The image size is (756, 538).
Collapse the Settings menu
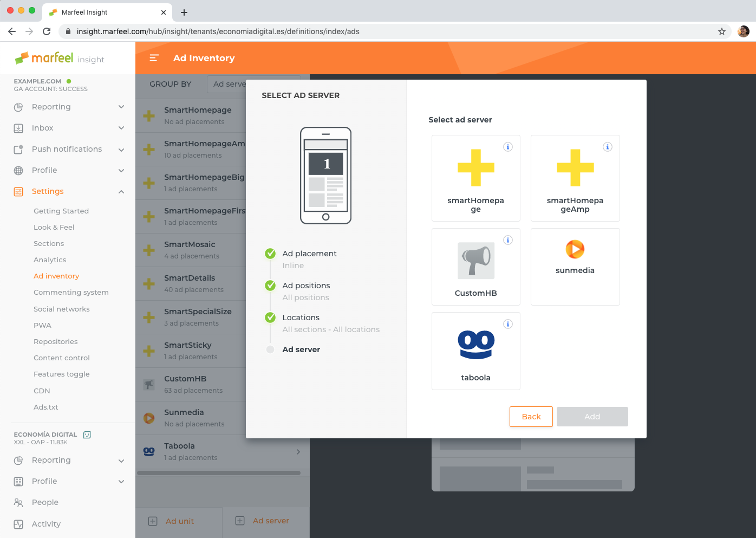121,192
